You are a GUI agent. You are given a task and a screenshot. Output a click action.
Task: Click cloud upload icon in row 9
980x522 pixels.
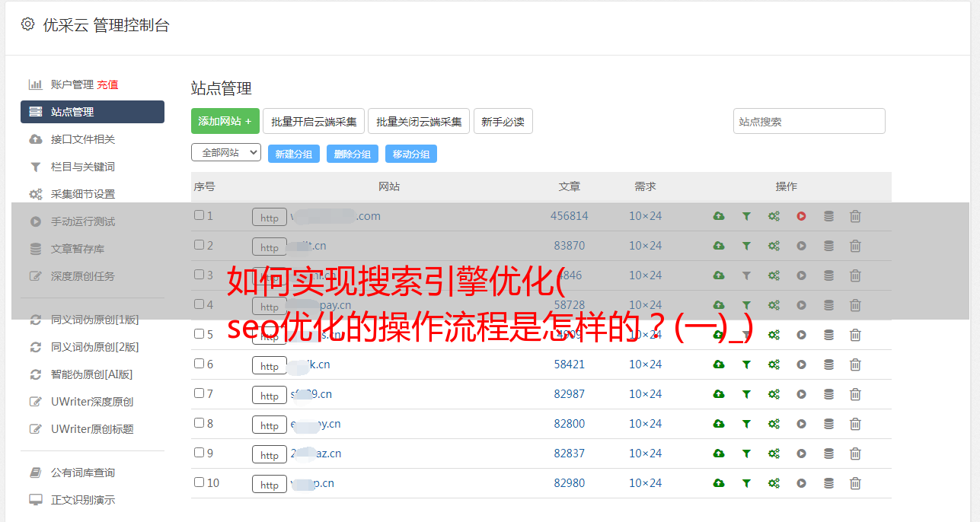[719, 454]
